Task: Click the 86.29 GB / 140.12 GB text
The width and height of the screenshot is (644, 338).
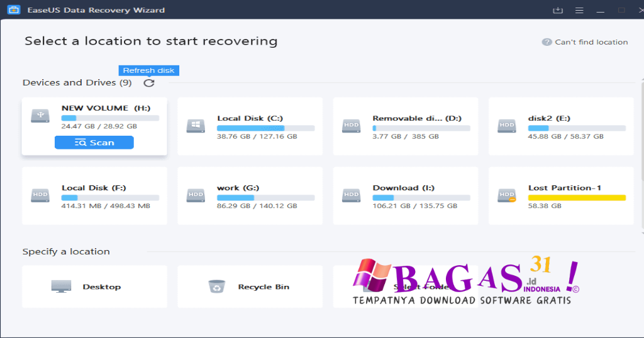Action: [x=257, y=205]
